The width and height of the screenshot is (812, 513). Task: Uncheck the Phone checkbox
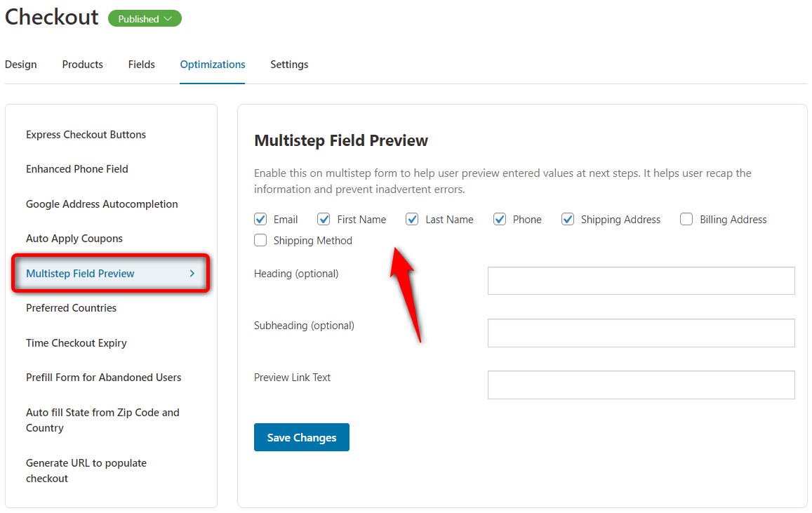click(500, 220)
